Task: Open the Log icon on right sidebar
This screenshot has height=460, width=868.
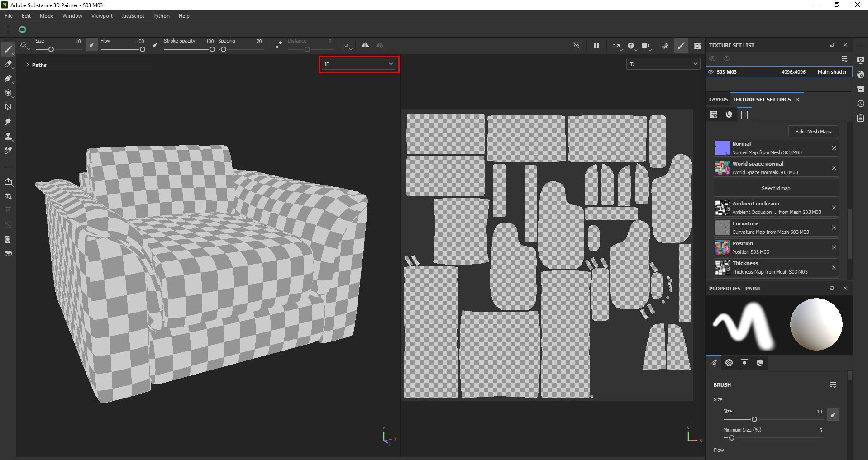Action: pos(861,118)
